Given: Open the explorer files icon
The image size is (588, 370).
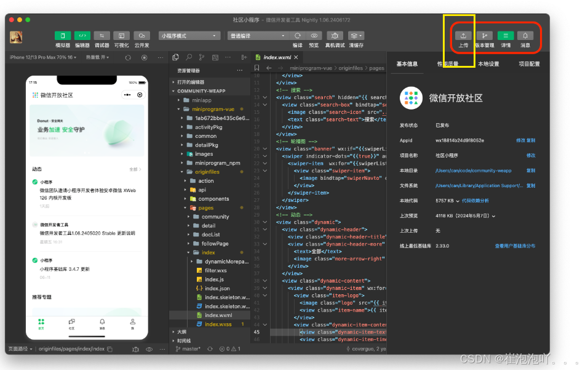Looking at the screenshot, I should tap(175, 57).
